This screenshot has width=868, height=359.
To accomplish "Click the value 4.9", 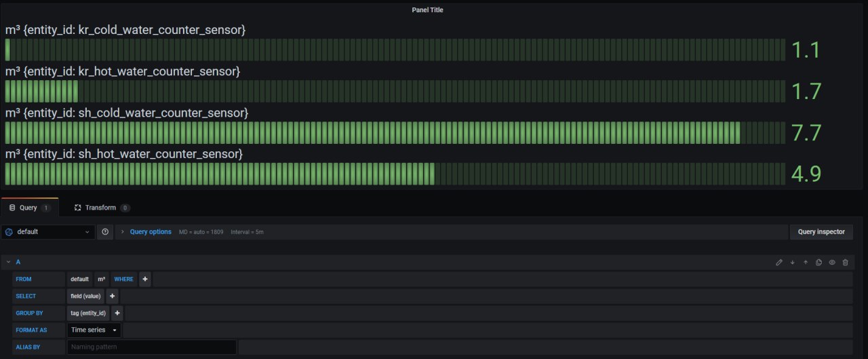I will click(806, 174).
